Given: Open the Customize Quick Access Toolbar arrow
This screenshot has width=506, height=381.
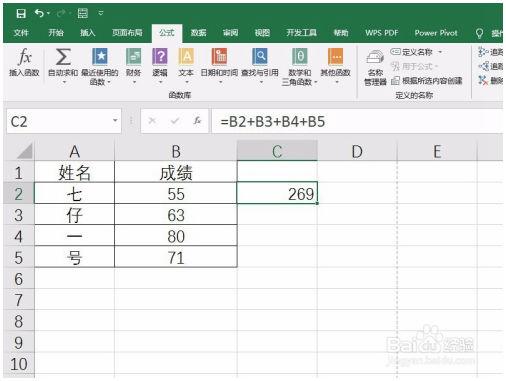Looking at the screenshot, I should [x=101, y=13].
